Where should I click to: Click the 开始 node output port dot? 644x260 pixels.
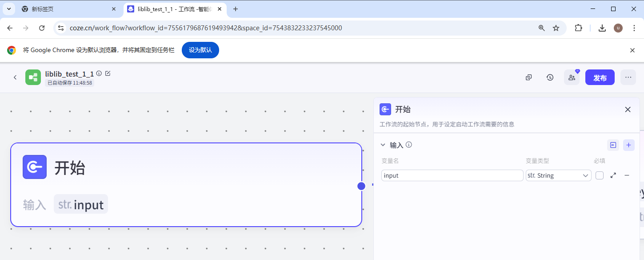click(x=361, y=186)
